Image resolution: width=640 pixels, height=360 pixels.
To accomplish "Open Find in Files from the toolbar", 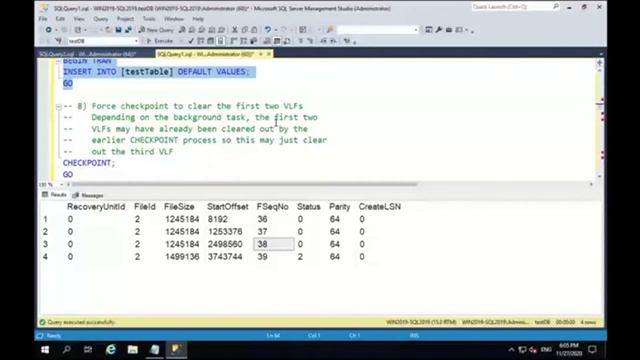I will pos(330,30).
